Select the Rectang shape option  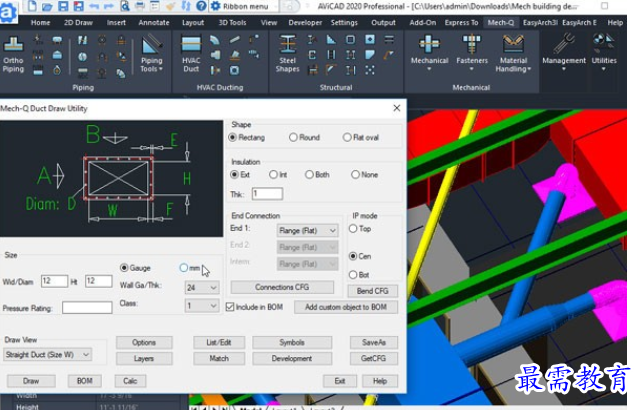tap(247, 137)
